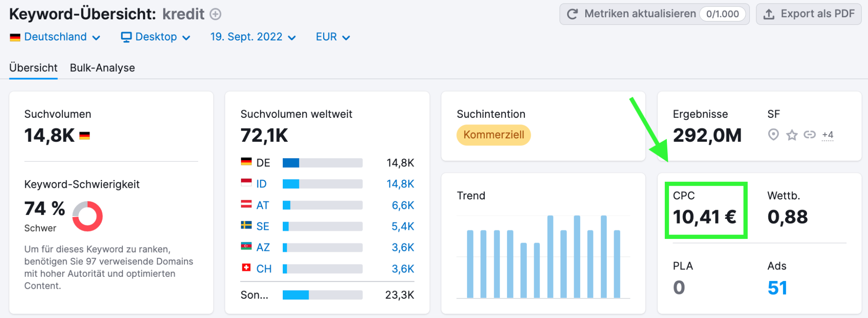Screen dimensions: 868x318
Task: Open the ID country link
Action: pyautogui.click(x=261, y=184)
